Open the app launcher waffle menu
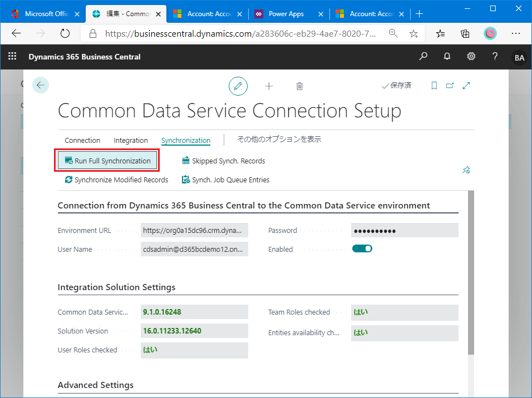 pyautogui.click(x=12, y=56)
